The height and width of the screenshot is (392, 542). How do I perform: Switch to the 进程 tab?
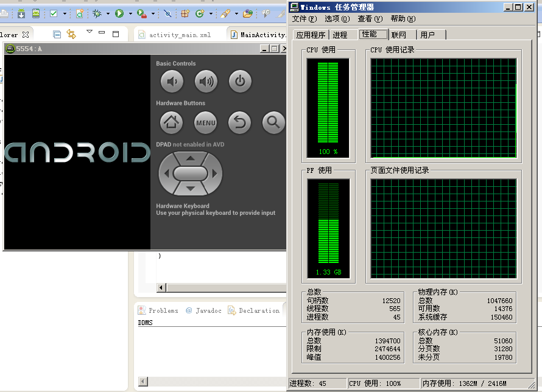(340, 35)
